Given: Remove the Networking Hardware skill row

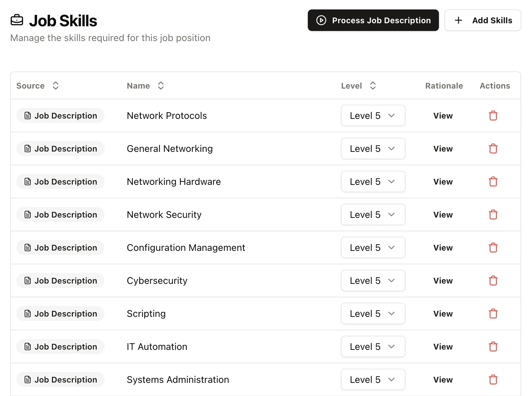Looking at the screenshot, I should pos(493,181).
